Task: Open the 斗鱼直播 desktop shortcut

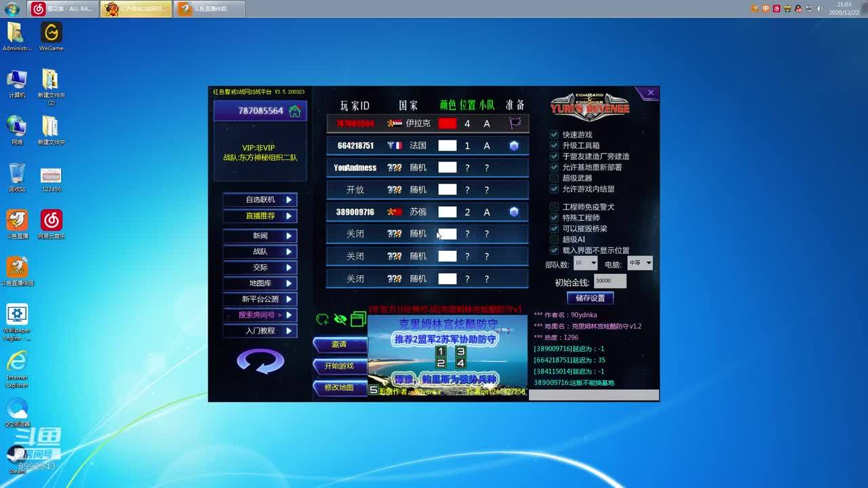Action: [17, 224]
